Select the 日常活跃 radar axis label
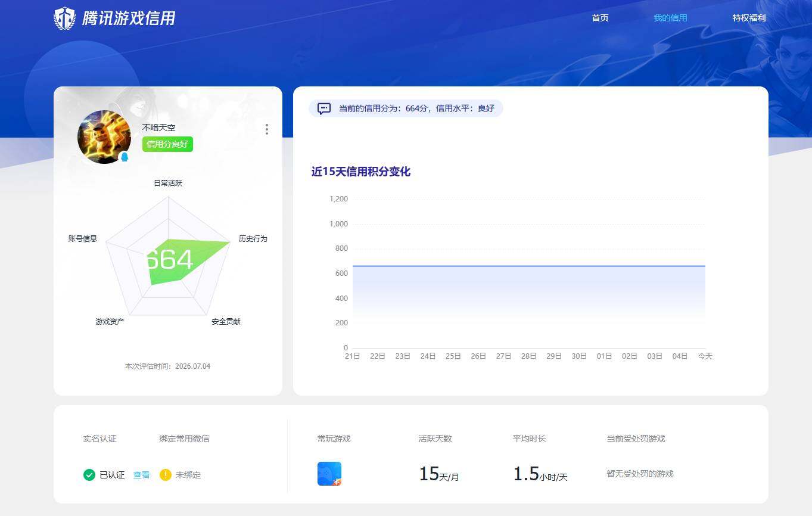Viewport: 812px width, 516px height. [x=168, y=183]
